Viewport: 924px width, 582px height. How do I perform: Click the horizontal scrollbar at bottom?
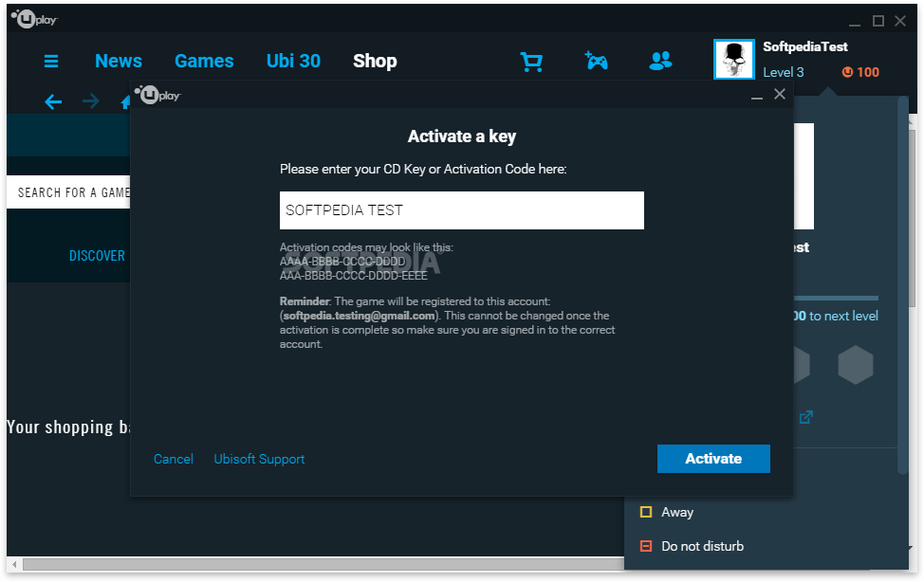click(323, 564)
